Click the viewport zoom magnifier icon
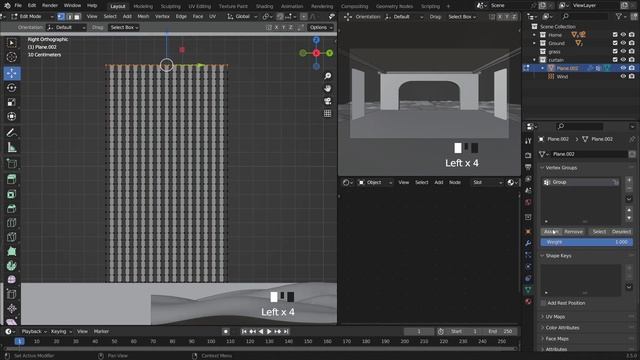 tap(327, 76)
